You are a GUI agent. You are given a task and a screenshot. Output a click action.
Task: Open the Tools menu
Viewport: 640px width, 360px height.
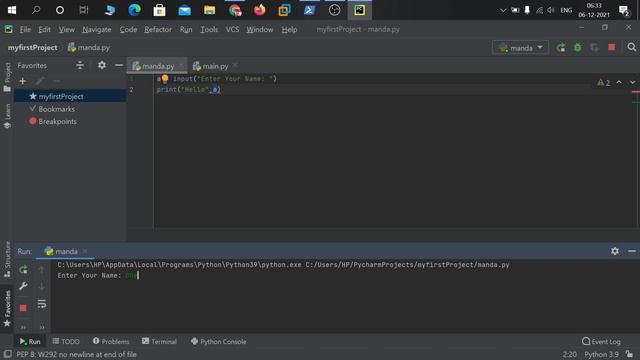[x=209, y=29]
